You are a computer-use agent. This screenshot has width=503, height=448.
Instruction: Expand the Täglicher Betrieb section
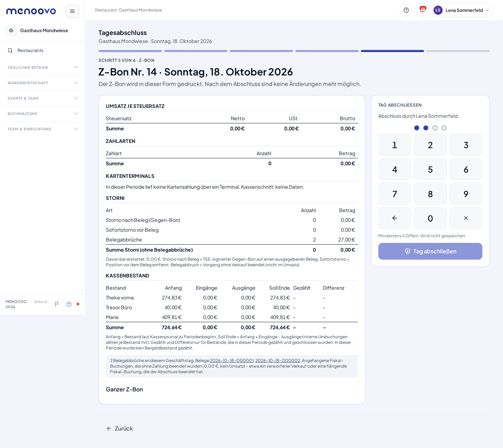pos(42,67)
